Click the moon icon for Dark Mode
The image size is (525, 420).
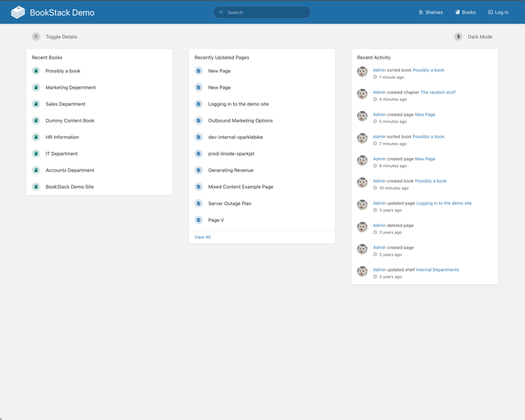click(458, 37)
